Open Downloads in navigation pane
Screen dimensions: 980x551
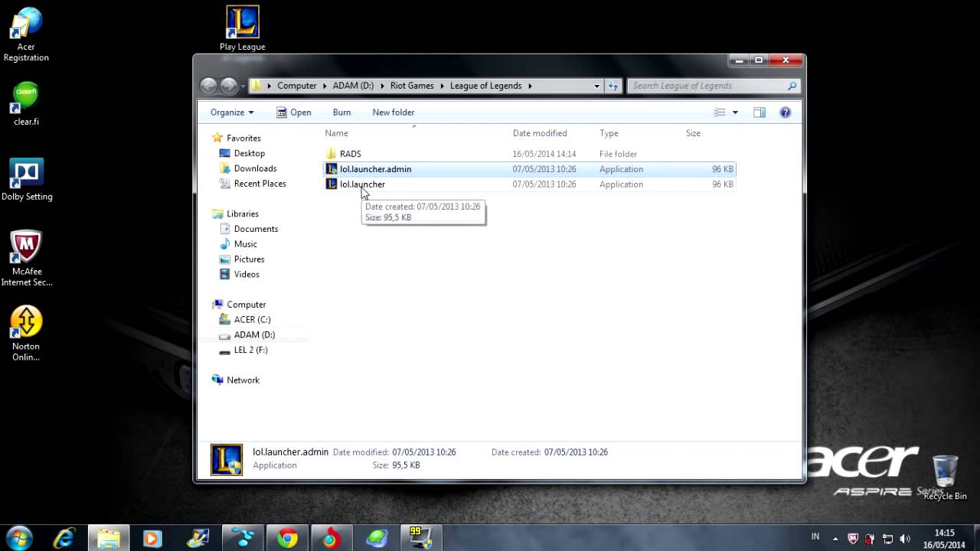[x=255, y=168]
